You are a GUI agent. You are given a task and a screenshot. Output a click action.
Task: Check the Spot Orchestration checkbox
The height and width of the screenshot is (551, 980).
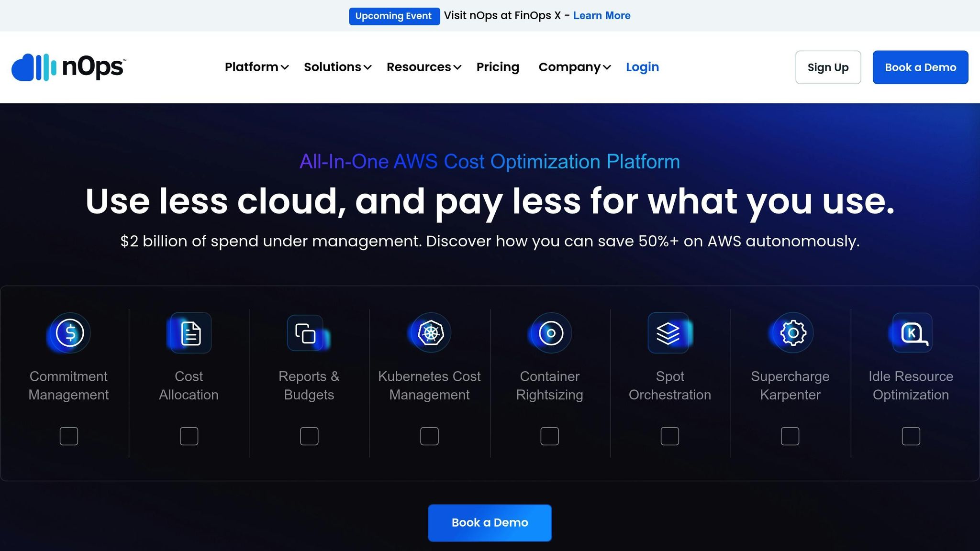tap(670, 436)
